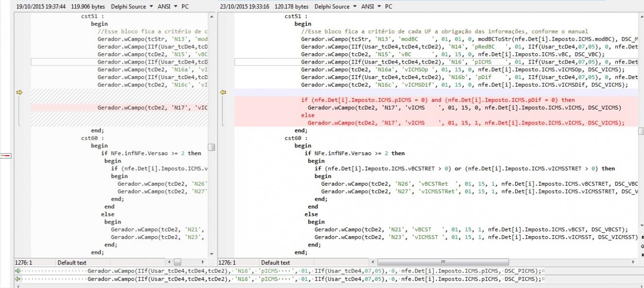This screenshot has width=644, height=288.
Task: Click green left arrow in bottom detail line
Action: click(x=18, y=279)
